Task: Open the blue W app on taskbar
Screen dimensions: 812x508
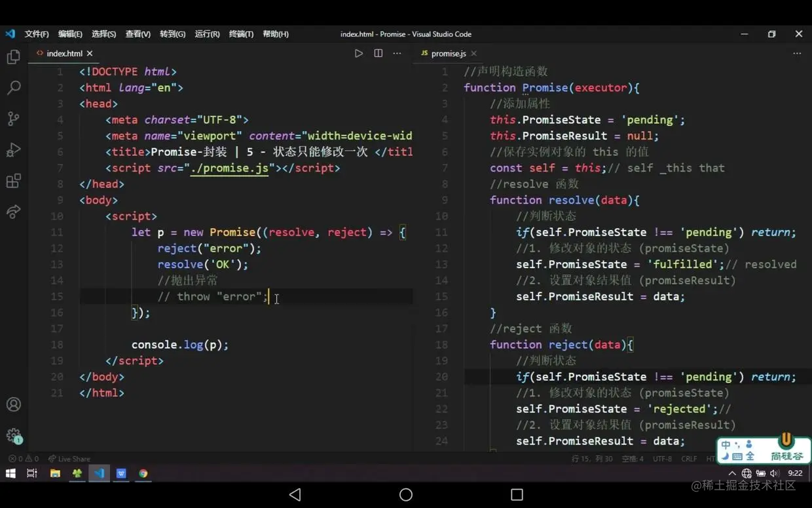Action: click(121, 473)
